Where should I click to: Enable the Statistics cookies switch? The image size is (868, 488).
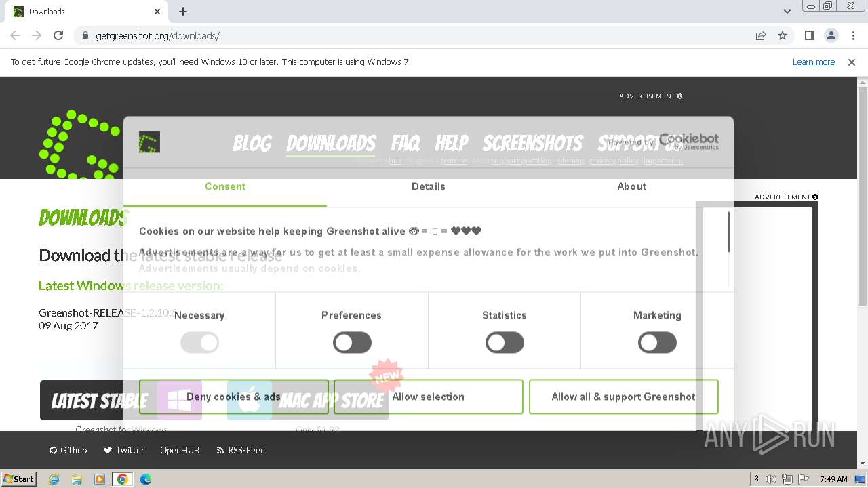point(505,343)
